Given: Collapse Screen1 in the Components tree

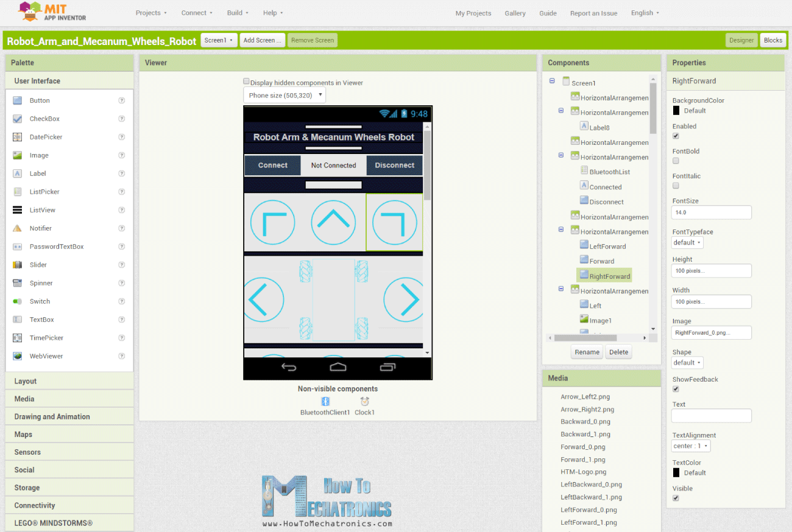Looking at the screenshot, I should click(552, 82).
